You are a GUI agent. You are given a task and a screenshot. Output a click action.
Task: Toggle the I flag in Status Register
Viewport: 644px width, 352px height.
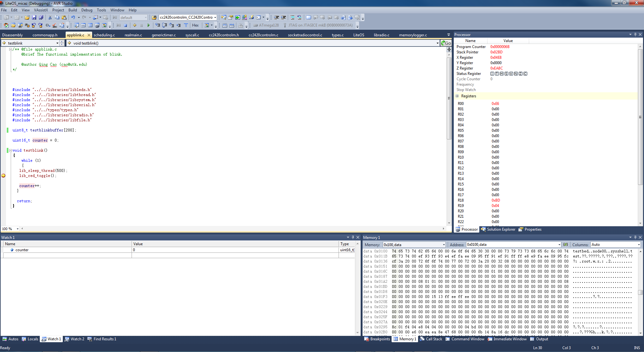click(492, 74)
